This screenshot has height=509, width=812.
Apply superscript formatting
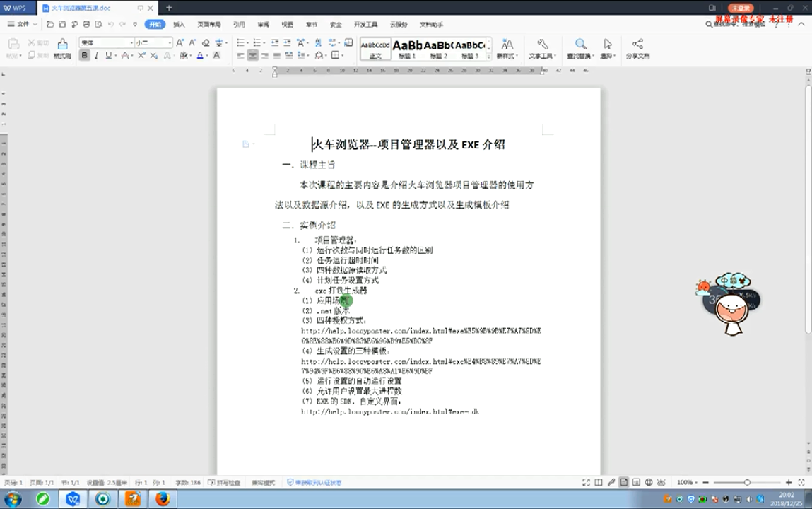tap(141, 55)
